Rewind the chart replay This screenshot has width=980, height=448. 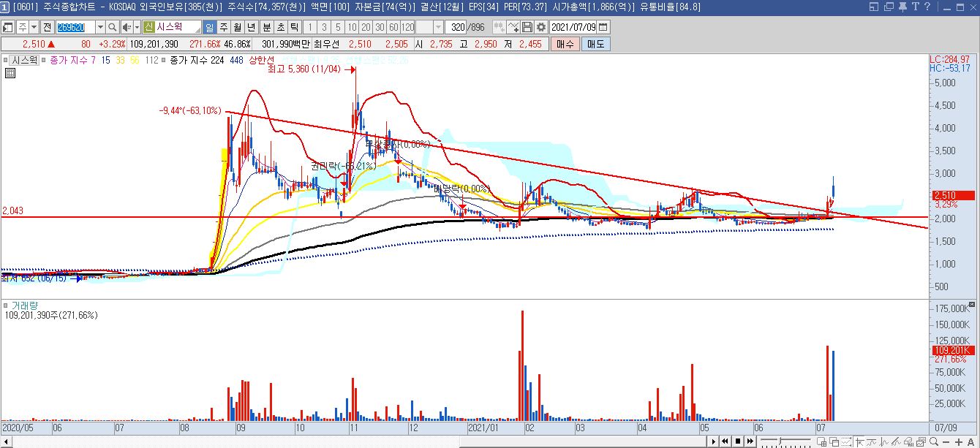(725, 441)
